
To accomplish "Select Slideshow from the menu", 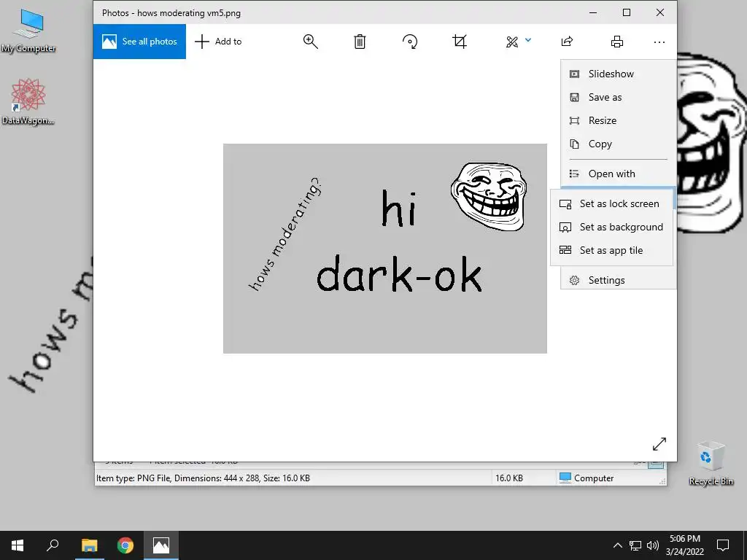I will click(619, 74).
